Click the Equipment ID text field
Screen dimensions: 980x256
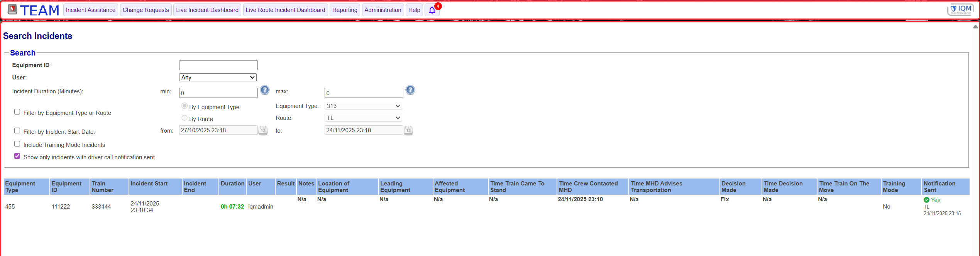[x=218, y=65]
